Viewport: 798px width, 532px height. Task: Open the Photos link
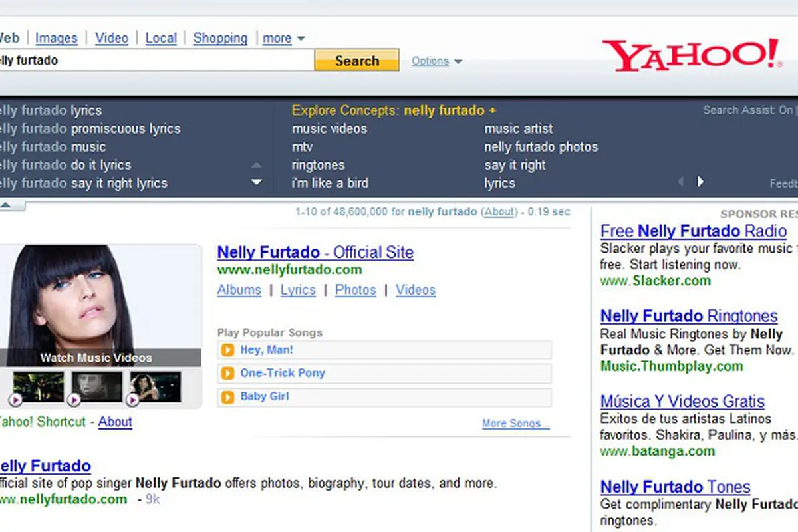tap(356, 290)
